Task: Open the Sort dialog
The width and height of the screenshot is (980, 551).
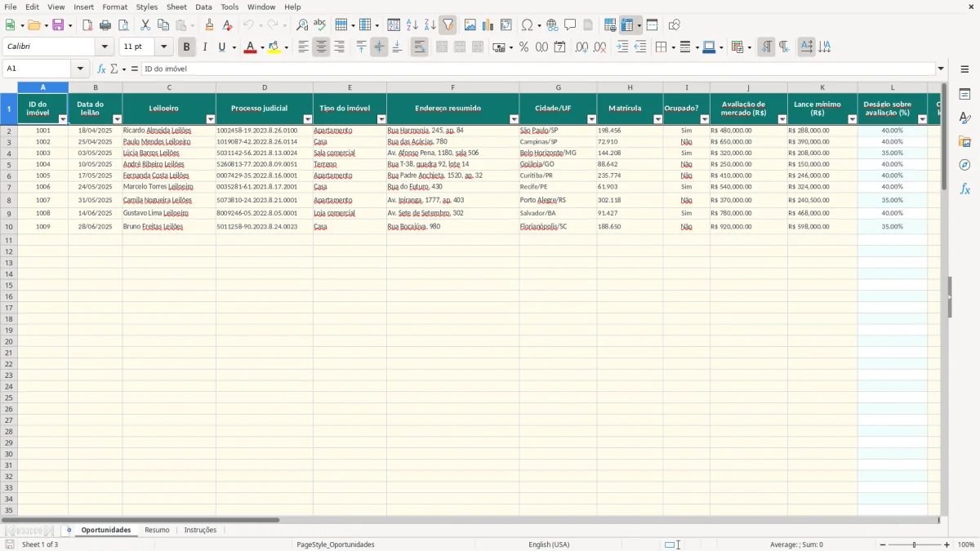Action: 394,25
